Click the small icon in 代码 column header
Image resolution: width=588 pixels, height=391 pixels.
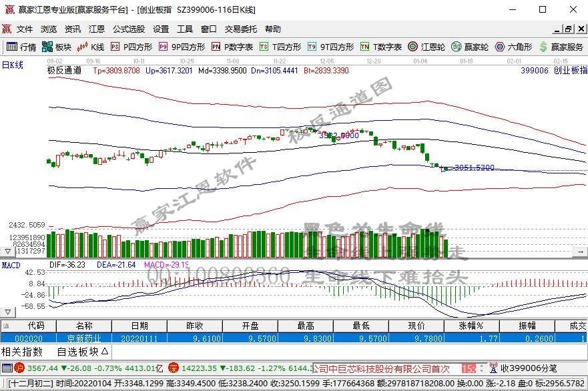pyautogui.click(x=5, y=326)
